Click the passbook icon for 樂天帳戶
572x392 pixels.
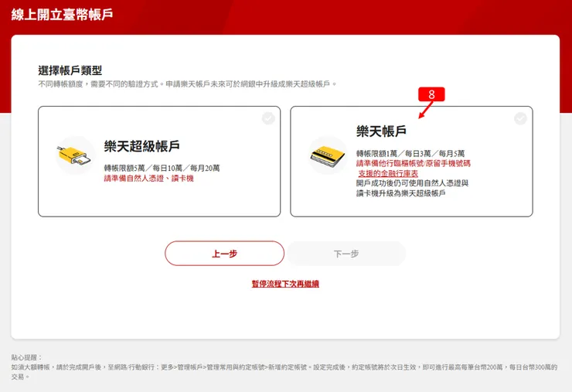pyautogui.click(x=328, y=155)
